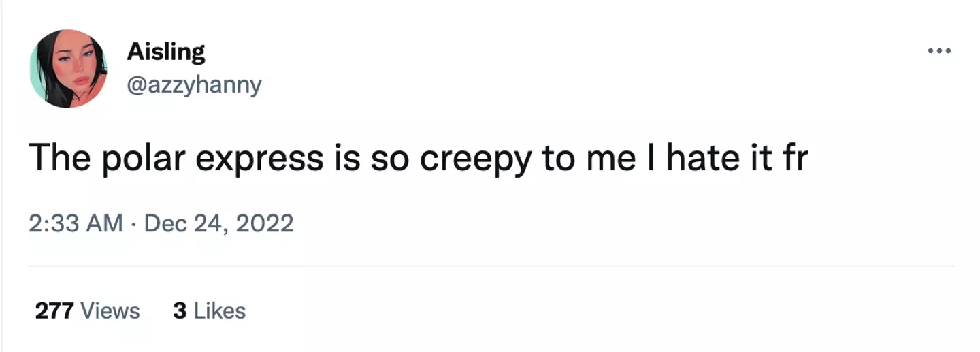The image size is (980, 352).
Task: Click the Views label text
Action: (110, 311)
